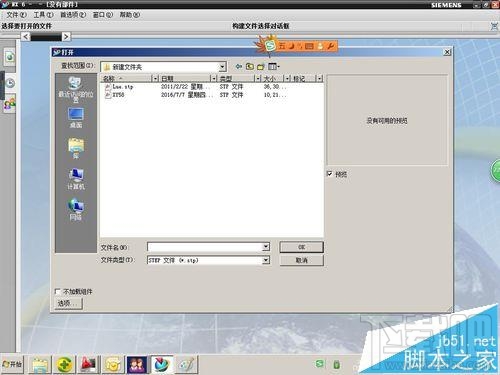The image size is (500, 375).
Task: Click the 选项 button
Action: coord(68,303)
